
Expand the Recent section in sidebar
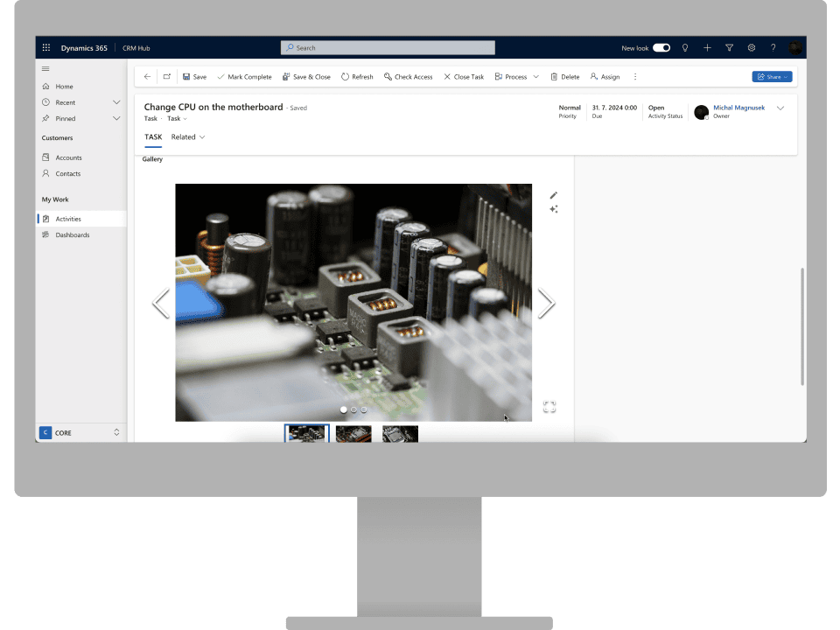pyautogui.click(x=116, y=102)
